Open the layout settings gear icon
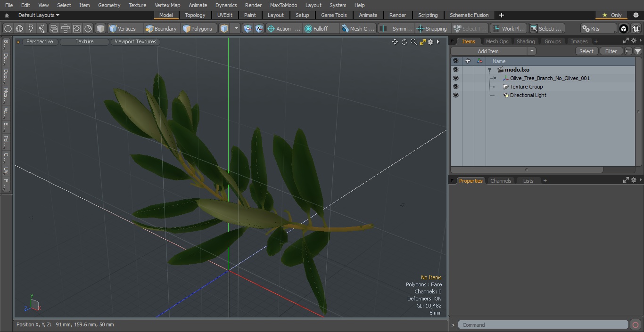This screenshot has width=644, height=332. click(x=636, y=15)
